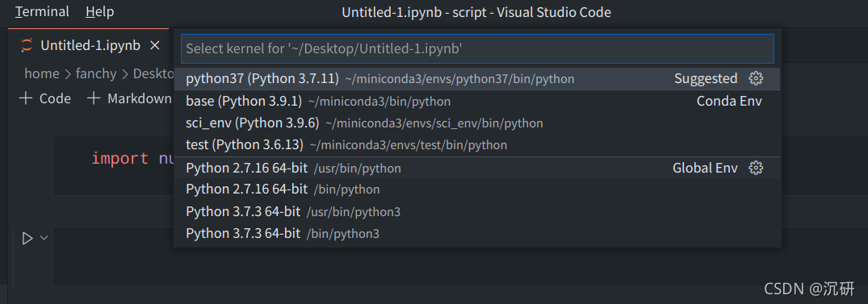Click the Select kernel search field

(477, 48)
